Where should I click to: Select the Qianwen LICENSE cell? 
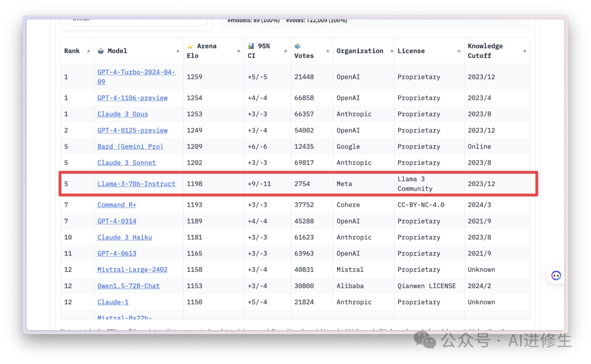point(427,286)
